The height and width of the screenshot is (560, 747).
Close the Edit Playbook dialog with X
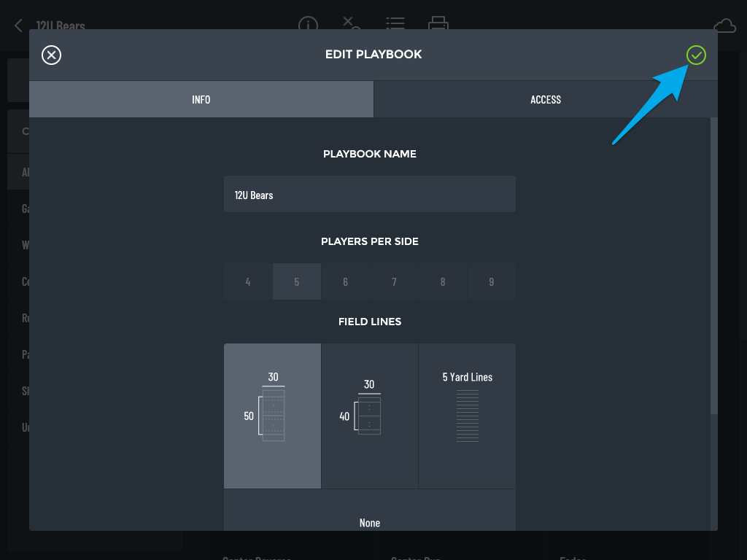pyautogui.click(x=52, y=55)
